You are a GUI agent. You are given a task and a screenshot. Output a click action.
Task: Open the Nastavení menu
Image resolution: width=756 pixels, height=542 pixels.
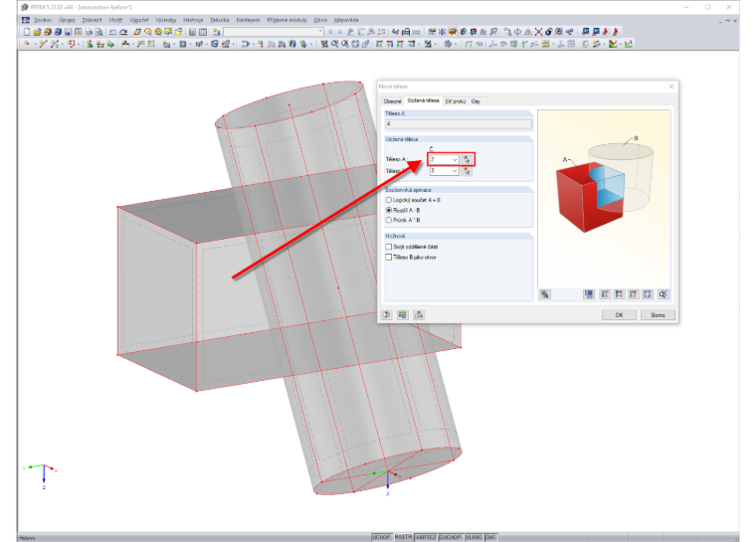click(x=248, y=20)
